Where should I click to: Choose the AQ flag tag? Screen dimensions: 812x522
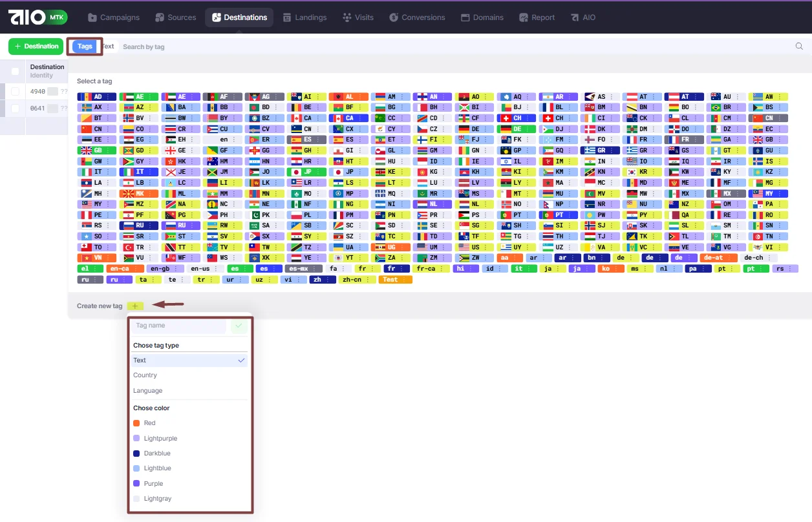click(517, 97)
